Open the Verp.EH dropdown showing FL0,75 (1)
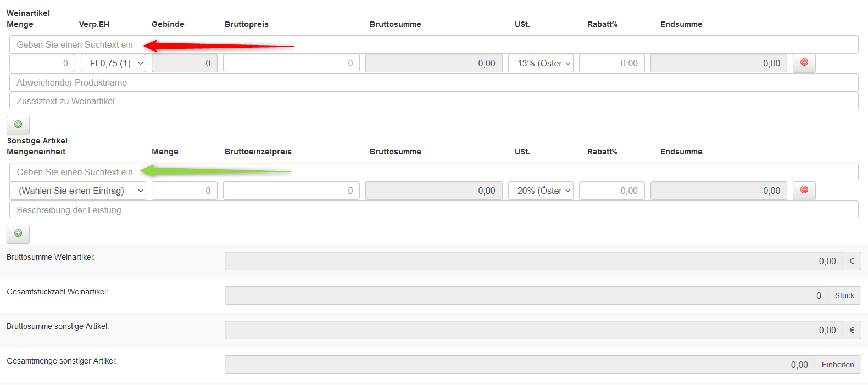Image resolution: width=868 pixels, height=385 pixels. (113, 63)
